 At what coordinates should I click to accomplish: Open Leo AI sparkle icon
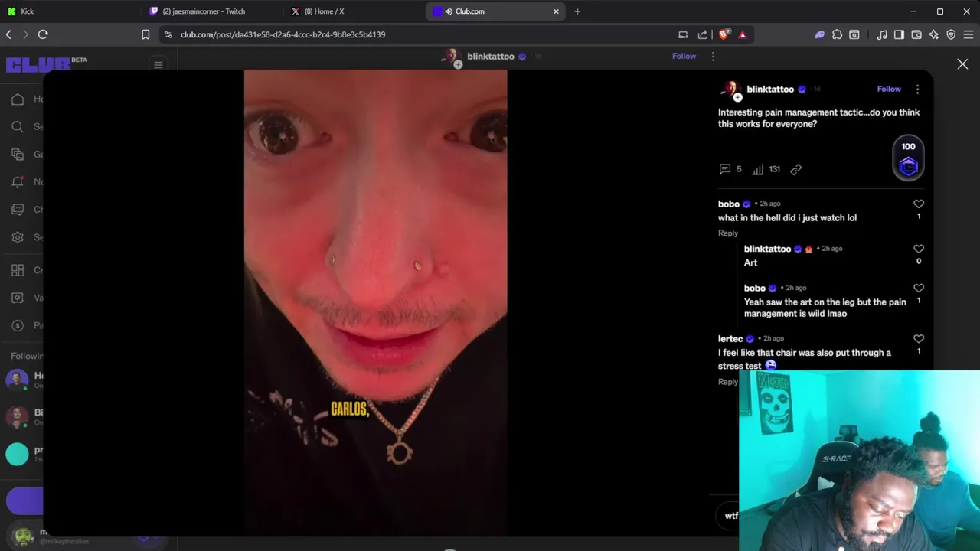(x=934, y=34)
